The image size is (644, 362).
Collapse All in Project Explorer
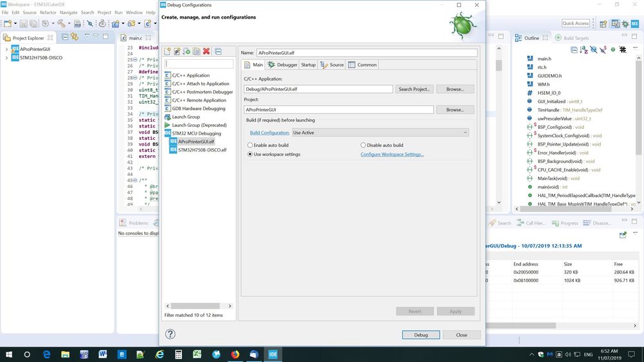pyautogui.click(x=65, y=37)
